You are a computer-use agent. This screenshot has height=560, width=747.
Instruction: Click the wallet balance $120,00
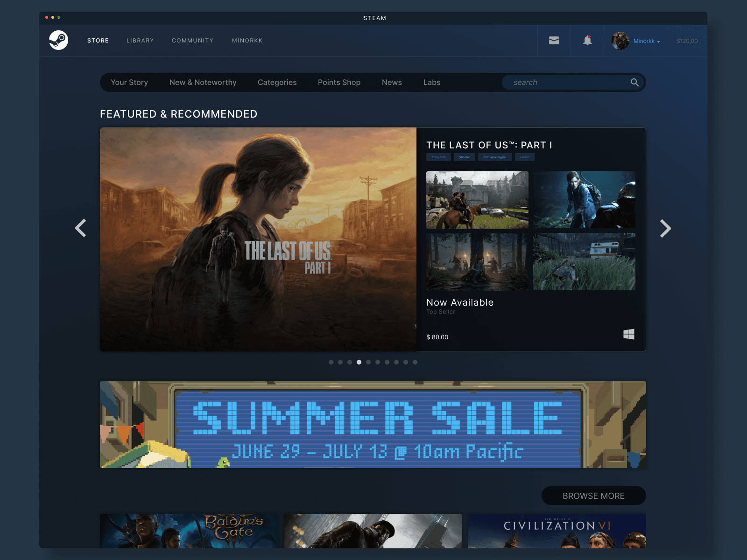click(x=687, y=41)
